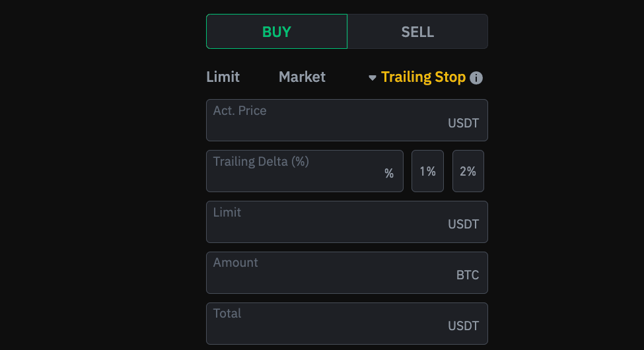Set trailing delta to 2%
Screen dimensions: 644x350
[x=468, y=171]
